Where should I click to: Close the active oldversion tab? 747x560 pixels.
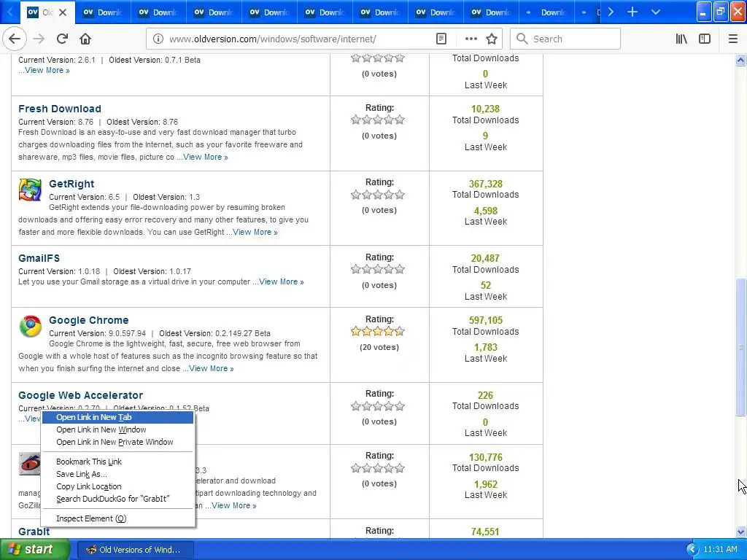63,12
